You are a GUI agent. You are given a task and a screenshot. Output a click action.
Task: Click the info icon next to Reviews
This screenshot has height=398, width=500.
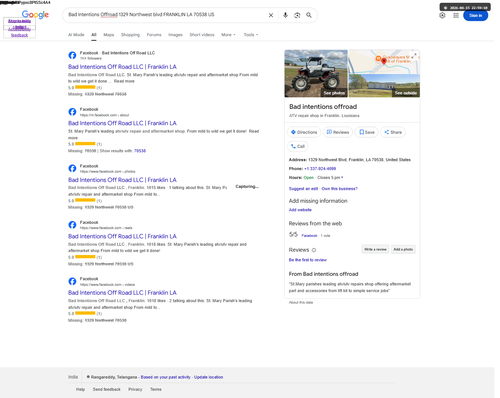click(x=314, y=250)
